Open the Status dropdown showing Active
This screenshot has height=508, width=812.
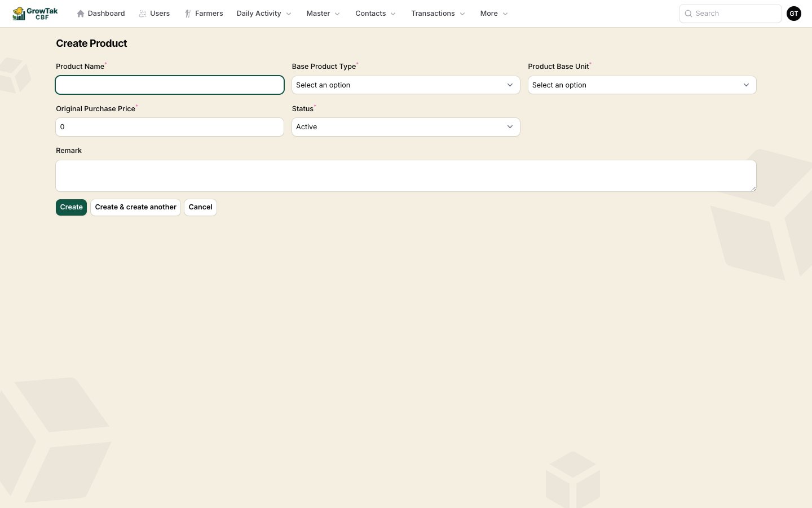click(406, 127)
